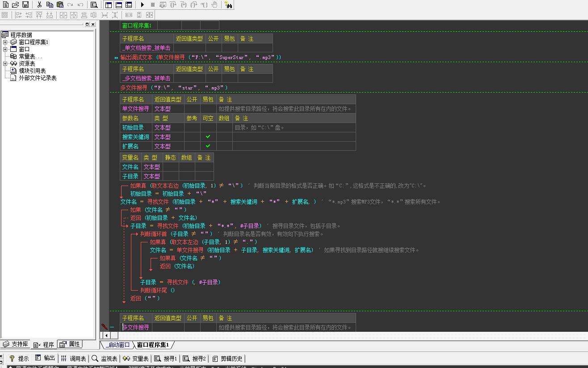Click the 多文件搜寻 subroutine name cell
Image resolution: width=588 pixels, height=368 pixels.
pos(136,327)
